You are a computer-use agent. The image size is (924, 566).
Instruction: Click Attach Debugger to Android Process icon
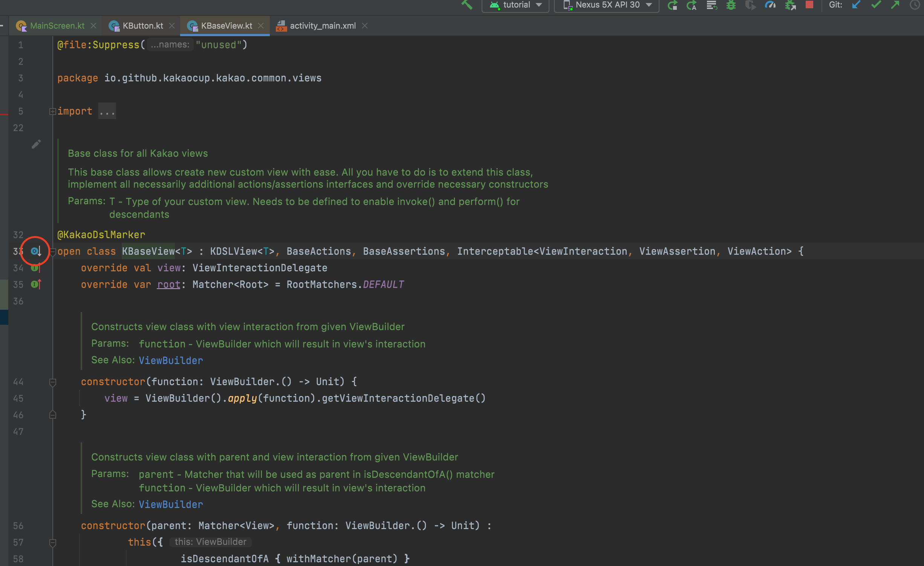coord(790,5)
